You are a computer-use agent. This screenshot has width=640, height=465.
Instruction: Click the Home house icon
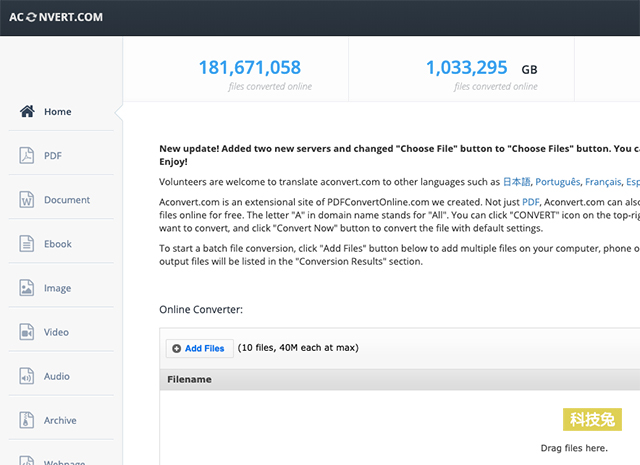coord(27,111)
